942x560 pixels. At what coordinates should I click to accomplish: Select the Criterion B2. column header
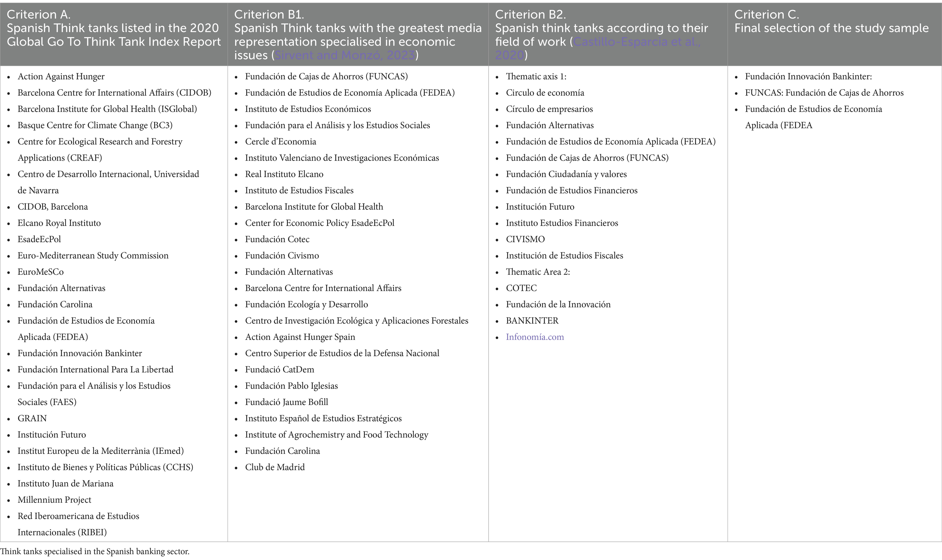pyautogui.click(x=608, y=34)
